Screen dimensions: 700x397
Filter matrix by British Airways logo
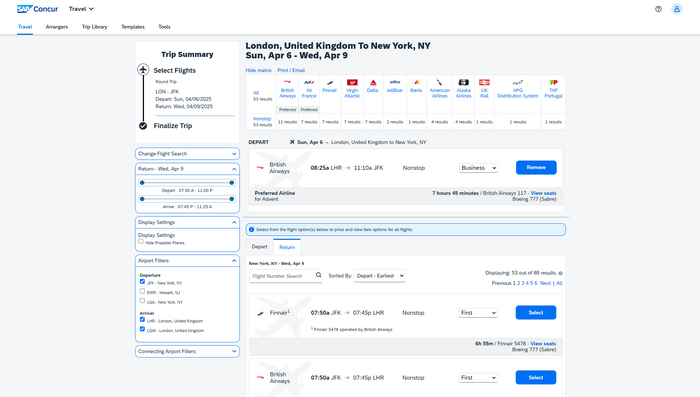coord(288,82)
